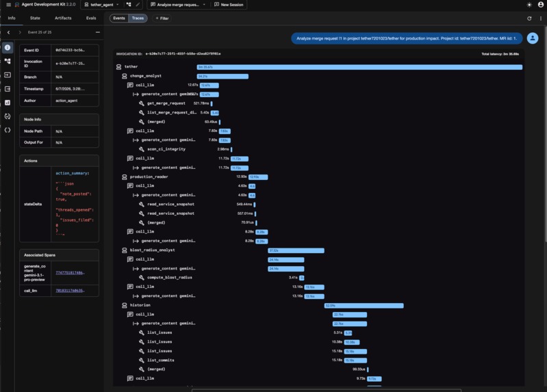Click the Node Info section header
The width and height of the screenshot is (547, 392).
pyautogui.click(x=60, y=119)
